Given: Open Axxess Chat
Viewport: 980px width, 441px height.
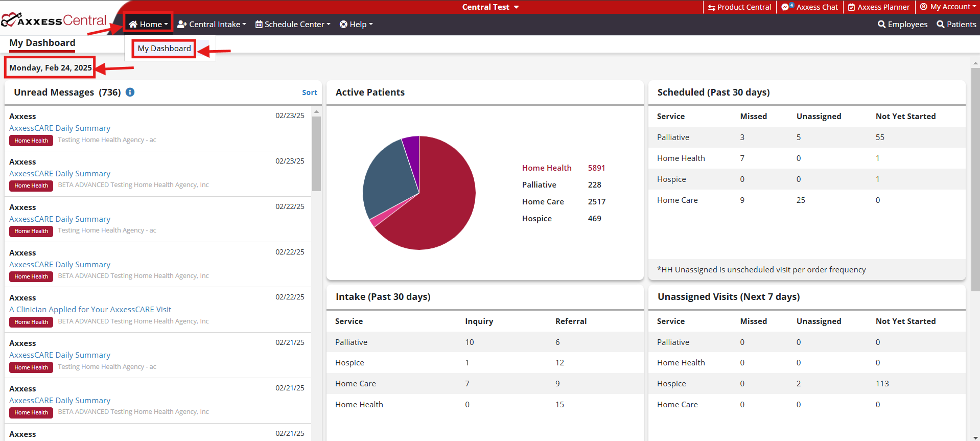Looking at the screenshot, I should (x=810, y=7).
